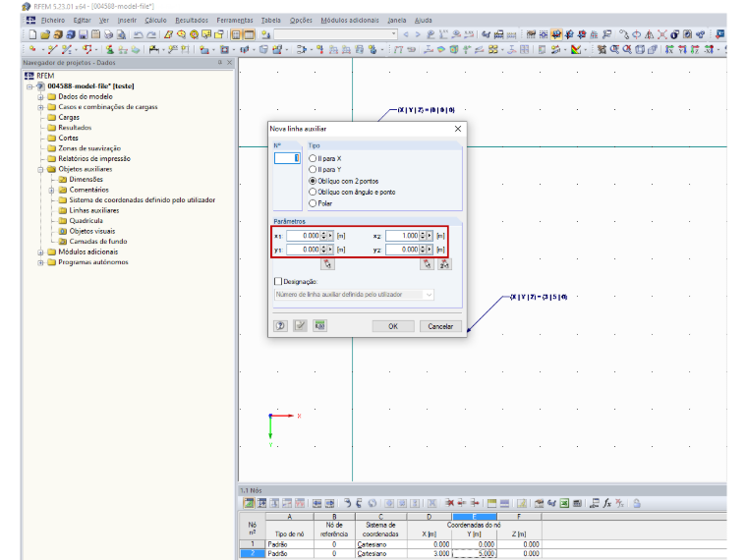Click the pick point icon under x2
Image resolution: width=747 pixels, height=560 pixels.
click(427, 264)
